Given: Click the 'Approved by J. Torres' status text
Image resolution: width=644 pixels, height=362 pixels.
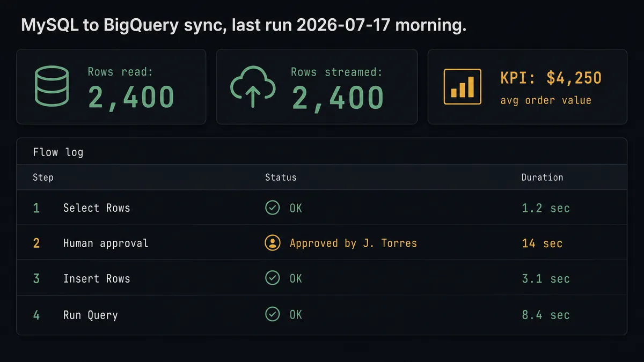Looking at the screenshot, I should tap(353, 243).
